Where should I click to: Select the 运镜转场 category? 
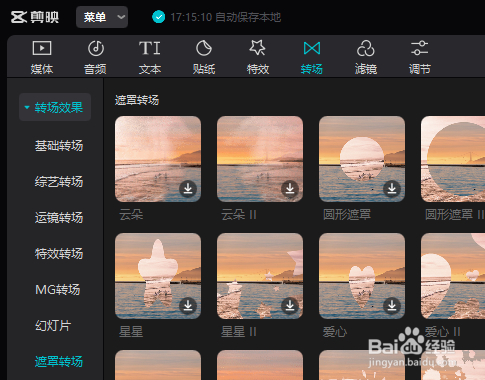(x=59, y=218)
